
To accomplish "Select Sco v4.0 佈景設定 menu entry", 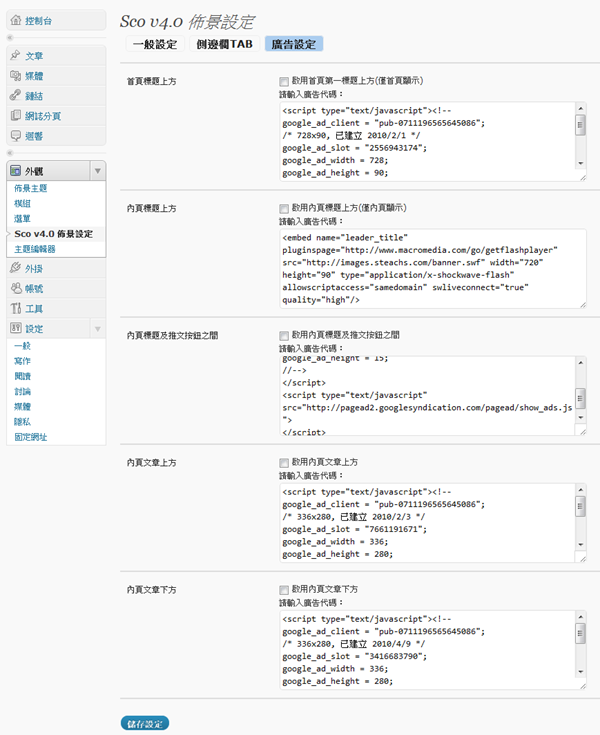I will pos(53,234).
